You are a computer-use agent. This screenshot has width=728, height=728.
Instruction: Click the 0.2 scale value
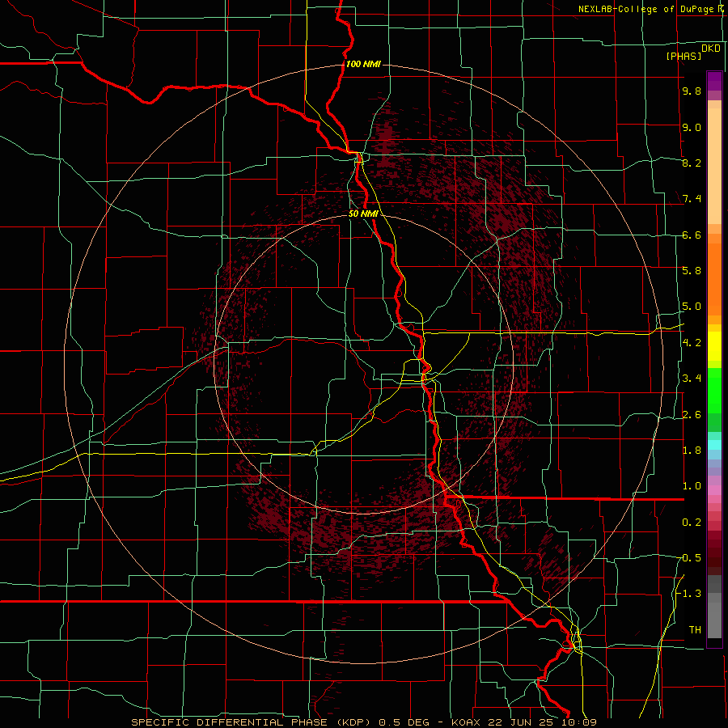click(x=692, y=522)
